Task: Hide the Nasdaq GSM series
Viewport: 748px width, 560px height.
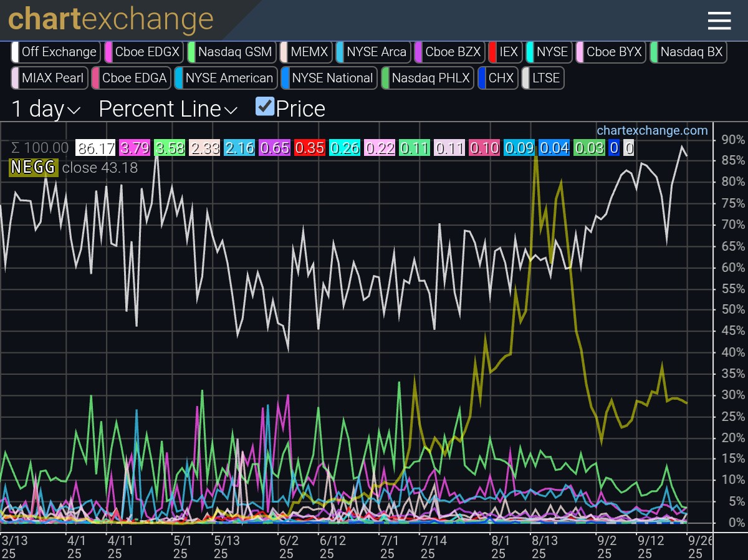Action: tap(231, 52)
